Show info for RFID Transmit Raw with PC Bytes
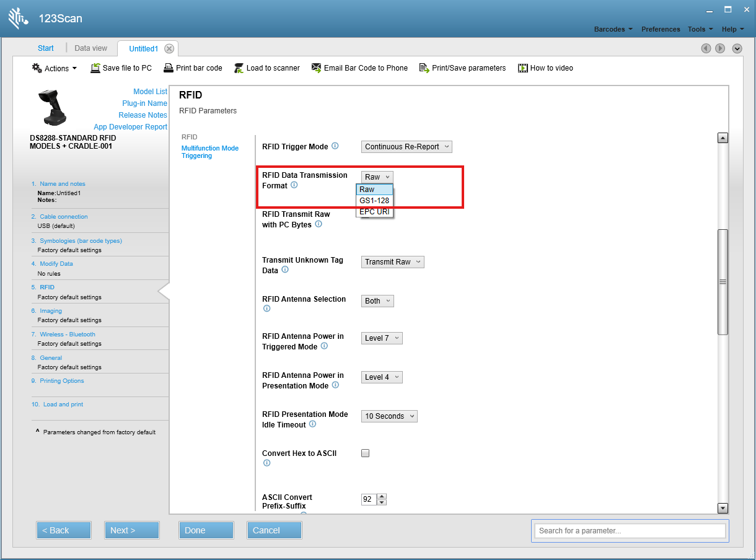The width and height of the screenshot is (756, 560). (x=319, y=224)
